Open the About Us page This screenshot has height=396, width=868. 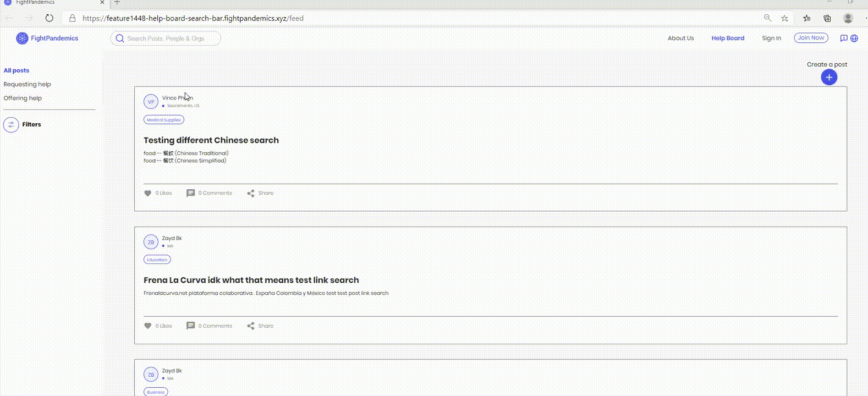[680, 38]
